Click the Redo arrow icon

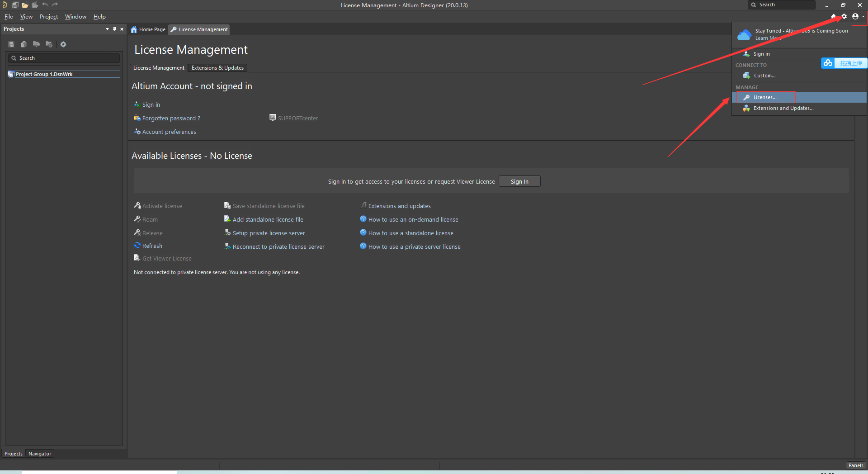point(55,5)
